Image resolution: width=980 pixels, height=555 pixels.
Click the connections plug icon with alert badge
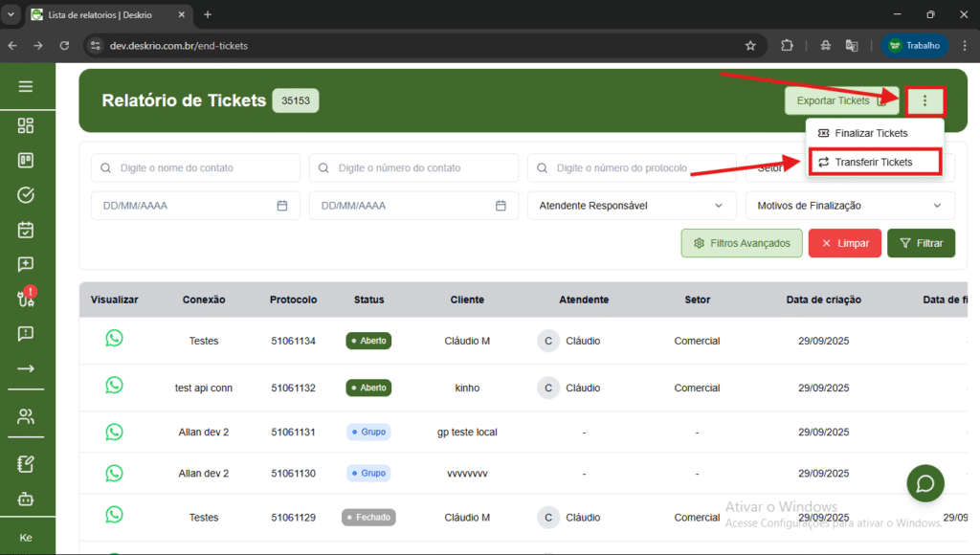point(26,299)
